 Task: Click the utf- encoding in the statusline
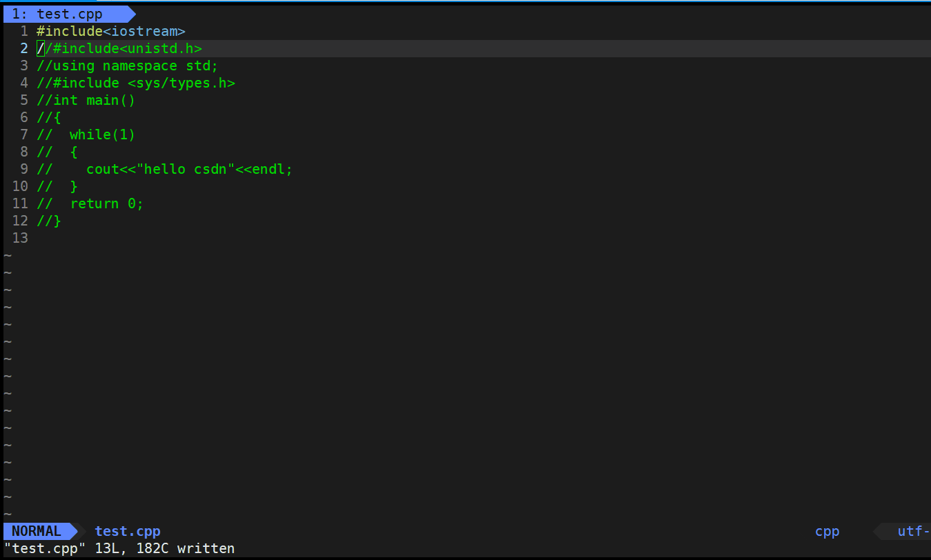(914, 531)
